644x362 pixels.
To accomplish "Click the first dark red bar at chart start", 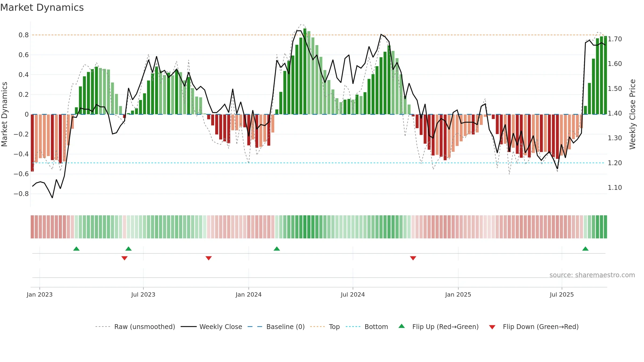I will coord(32,143).
